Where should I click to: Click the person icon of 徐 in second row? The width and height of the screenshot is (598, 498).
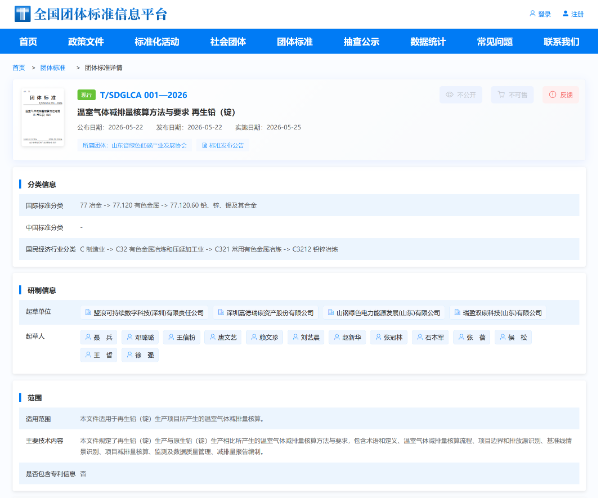[129, 355]
